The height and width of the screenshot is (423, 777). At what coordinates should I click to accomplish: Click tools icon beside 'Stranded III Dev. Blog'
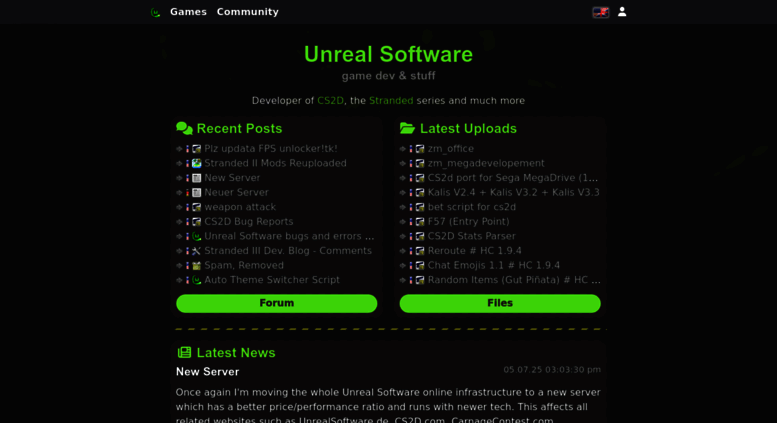click(197, 251)
